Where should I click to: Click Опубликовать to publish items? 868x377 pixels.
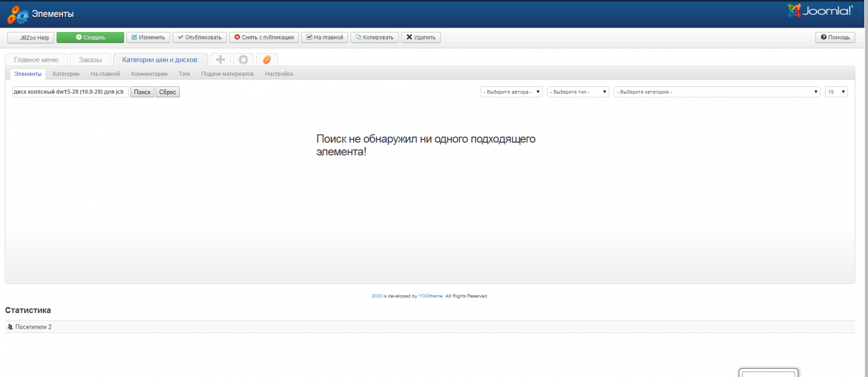pyautogui.click(x=200, y=37)
